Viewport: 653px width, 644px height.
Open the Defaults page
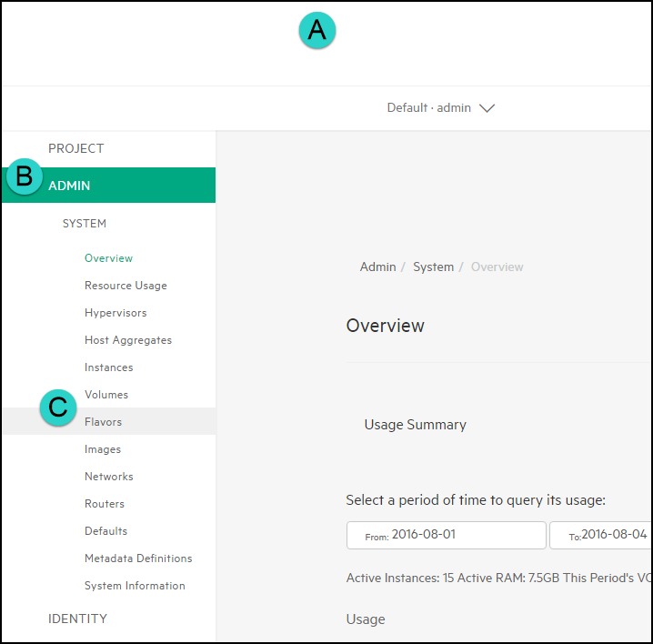(x=105, y=531)
